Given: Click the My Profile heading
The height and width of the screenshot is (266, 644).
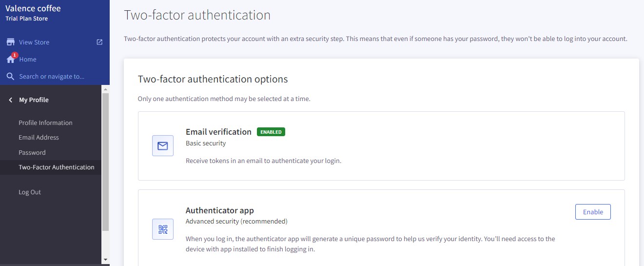Looking at the screenshot, I should 34,100.
